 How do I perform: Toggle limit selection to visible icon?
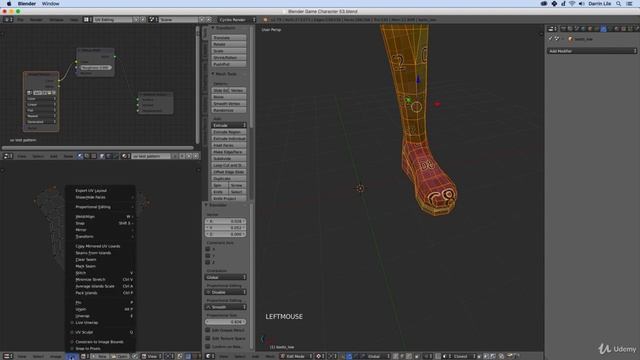tap(417, 356)
